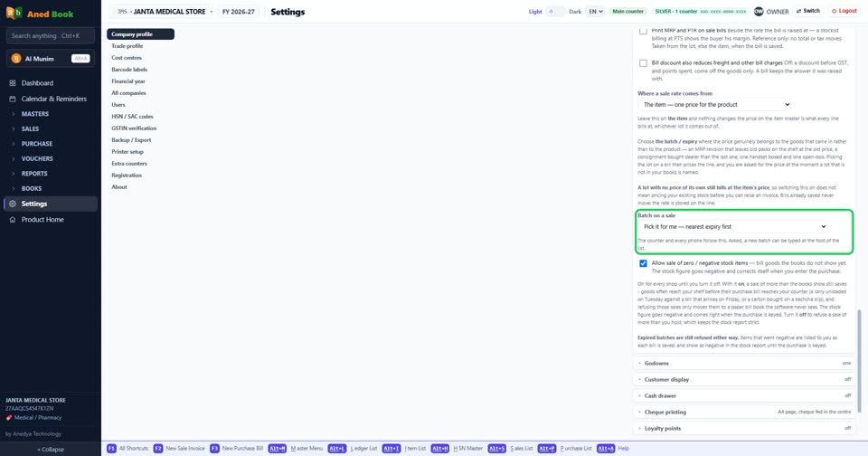Expand the MASTERS sidebar group

(50, 114)
